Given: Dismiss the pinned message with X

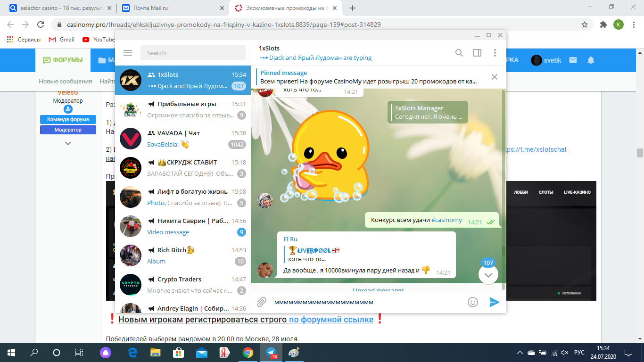Looking at the screenshot, I should [494, 77].
